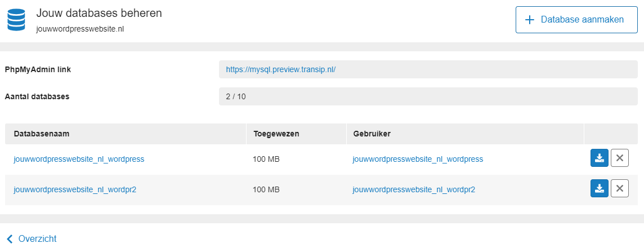
Task: Open the PhpMyAdmin link mysql.preview.transip.nl
Action: [x=281, y=69]
